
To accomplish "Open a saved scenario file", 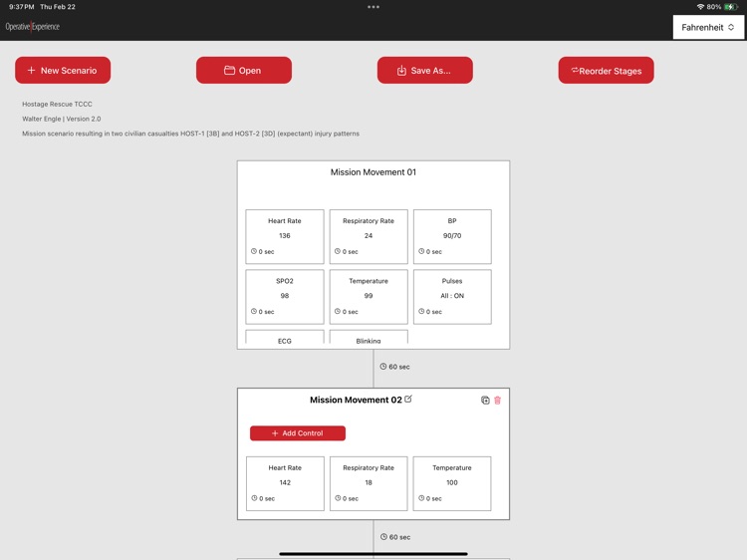I will (x=244, y=70).
